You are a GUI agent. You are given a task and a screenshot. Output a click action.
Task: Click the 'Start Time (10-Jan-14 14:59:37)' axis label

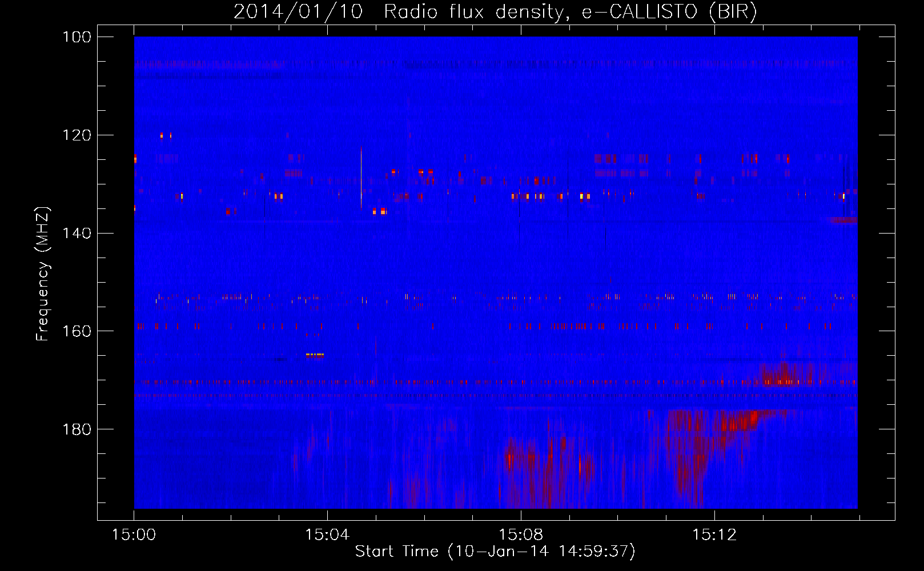point(495,552)
